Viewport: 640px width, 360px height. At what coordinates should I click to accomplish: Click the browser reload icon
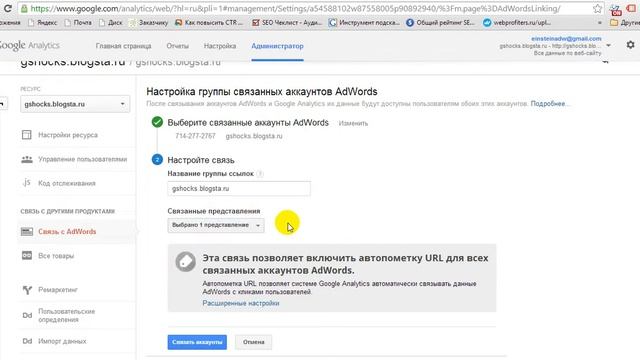click(x=7, y=8)
